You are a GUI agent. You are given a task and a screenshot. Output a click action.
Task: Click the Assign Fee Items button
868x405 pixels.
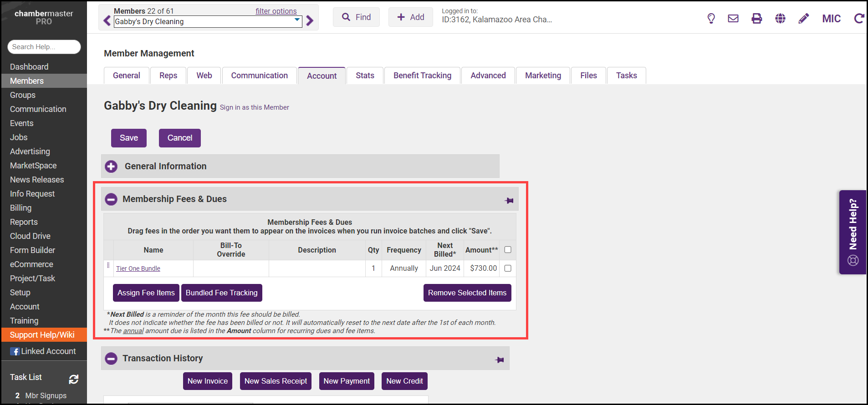146,293
